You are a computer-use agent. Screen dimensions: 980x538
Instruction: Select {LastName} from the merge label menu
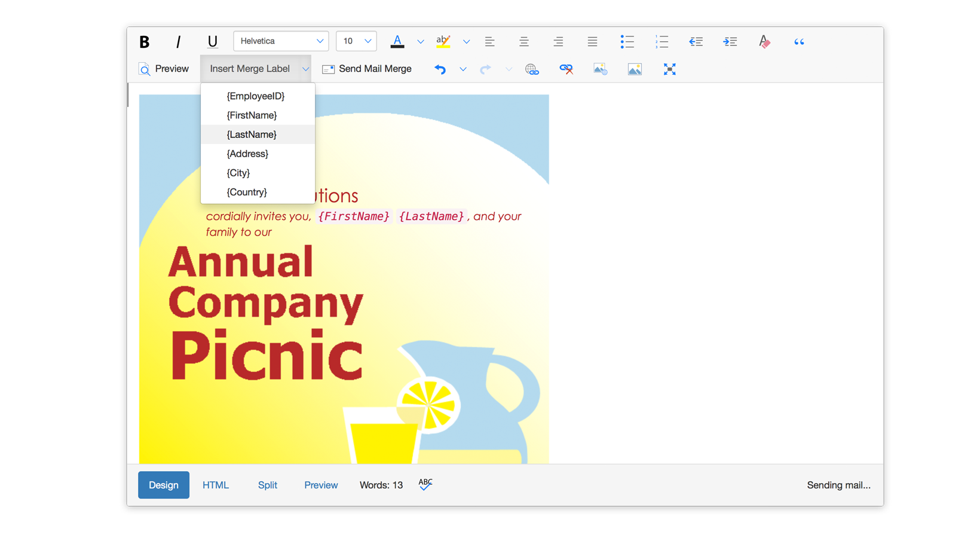point(252,134)
